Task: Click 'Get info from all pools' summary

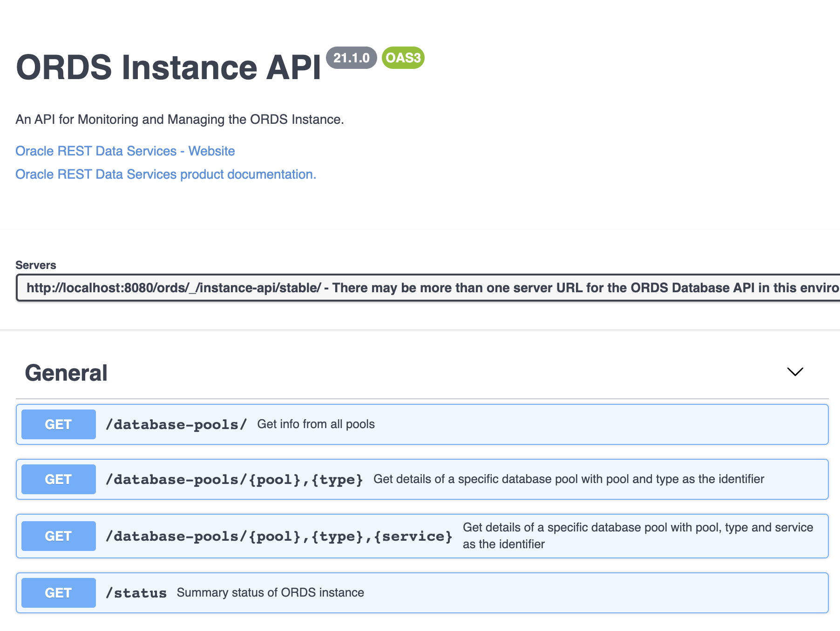Action: click(316, 424)
